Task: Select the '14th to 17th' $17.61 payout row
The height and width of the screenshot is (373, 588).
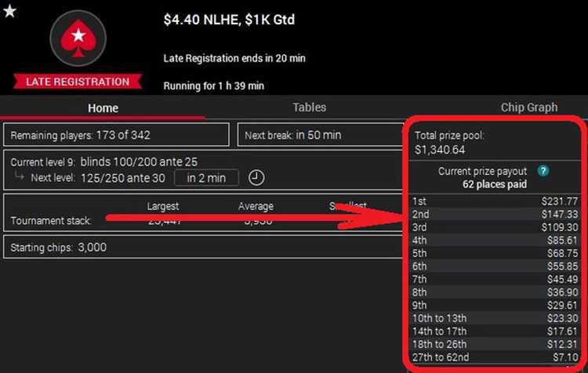Action: coord(495,331)
